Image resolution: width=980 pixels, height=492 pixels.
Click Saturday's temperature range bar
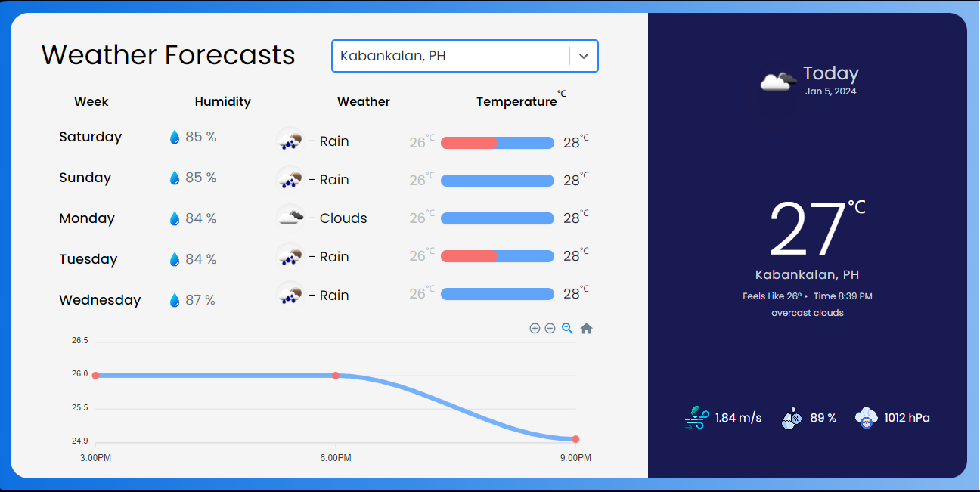coord(498,143)
